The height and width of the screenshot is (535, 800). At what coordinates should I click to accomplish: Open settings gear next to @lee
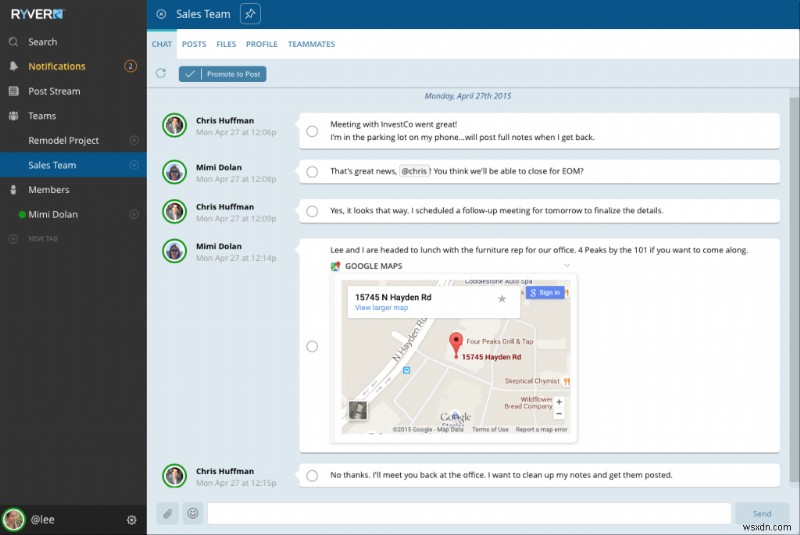coord(131,520)
